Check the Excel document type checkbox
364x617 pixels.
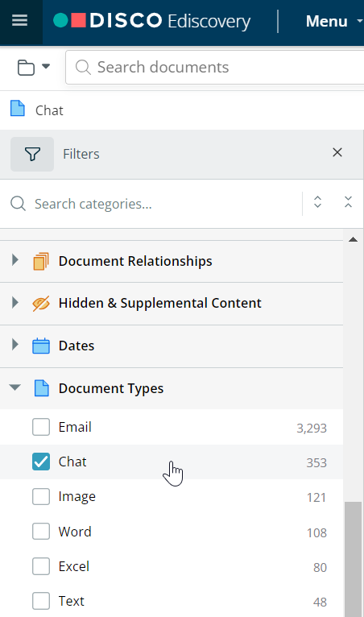41,566
